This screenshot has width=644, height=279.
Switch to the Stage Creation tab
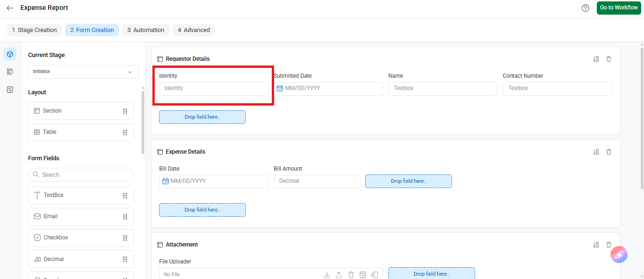tap(34, 30)
